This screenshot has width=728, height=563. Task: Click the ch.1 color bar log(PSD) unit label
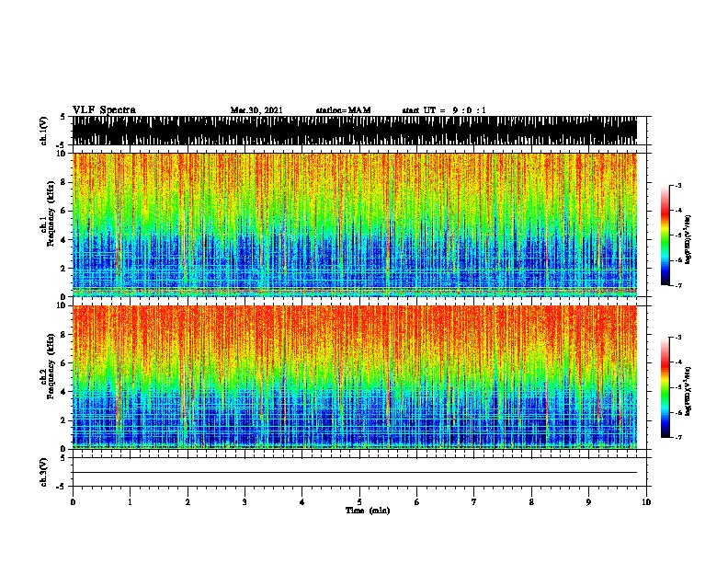pos(688,240)
